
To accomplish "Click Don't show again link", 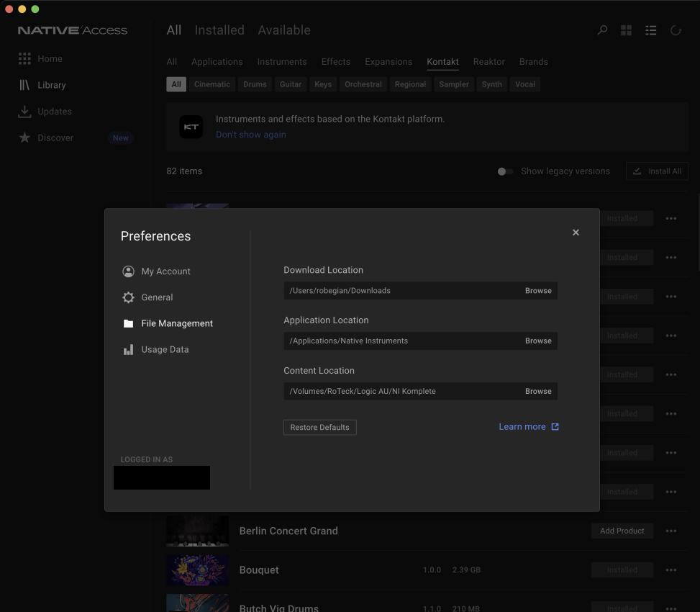I will (x=251, y=135).
